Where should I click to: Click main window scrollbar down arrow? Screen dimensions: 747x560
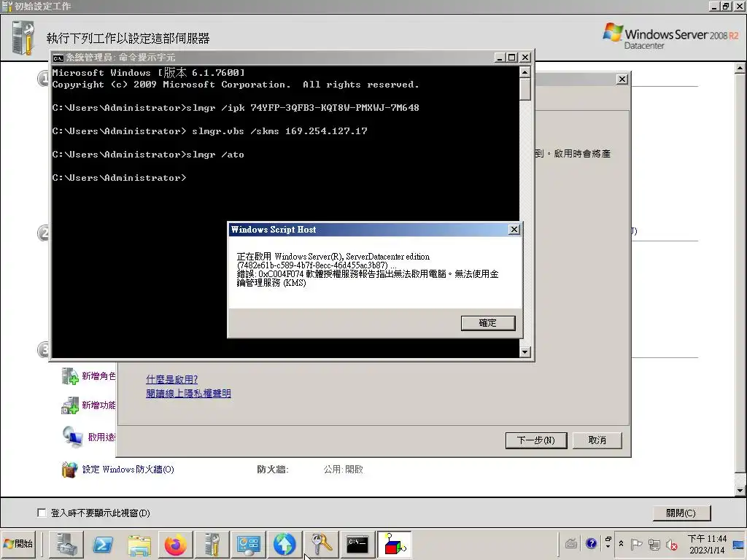coord(740,490)
